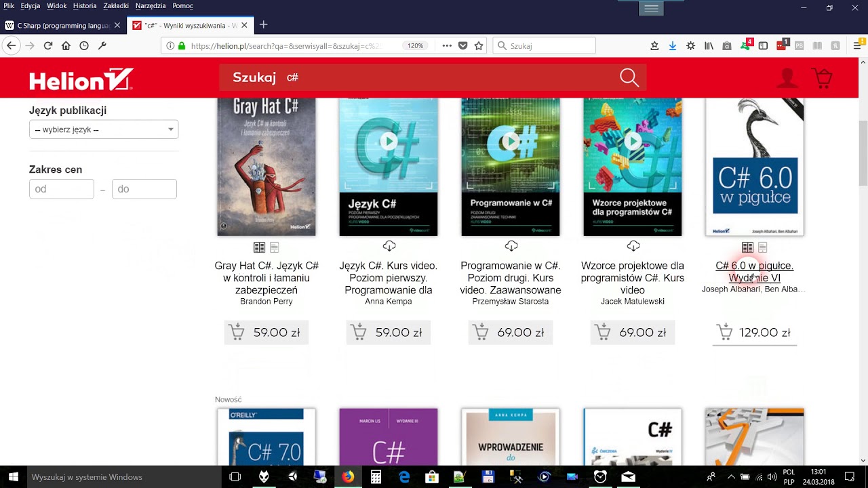
Task: Open the shopping cart icon in header
Action: [822, 78]
